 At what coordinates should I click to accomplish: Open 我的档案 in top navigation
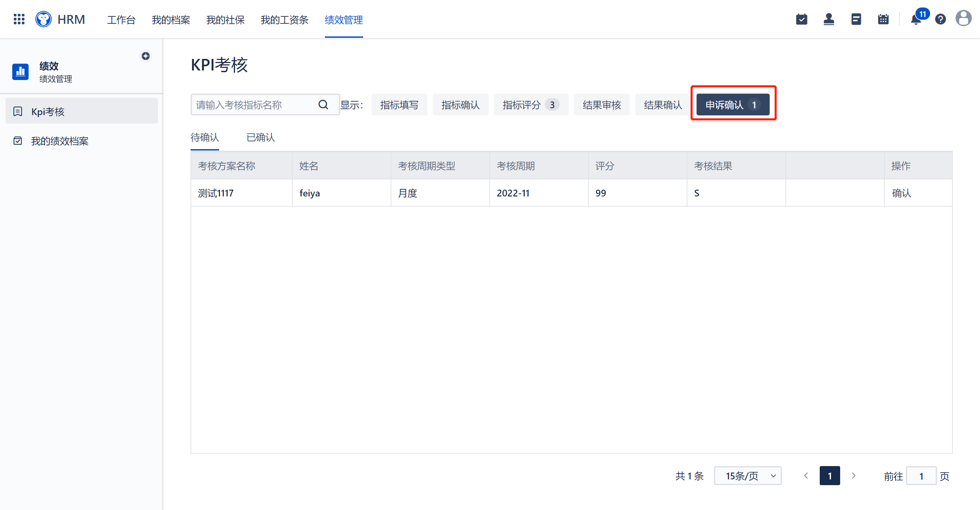pyautogui.click(x=171, y=20)
